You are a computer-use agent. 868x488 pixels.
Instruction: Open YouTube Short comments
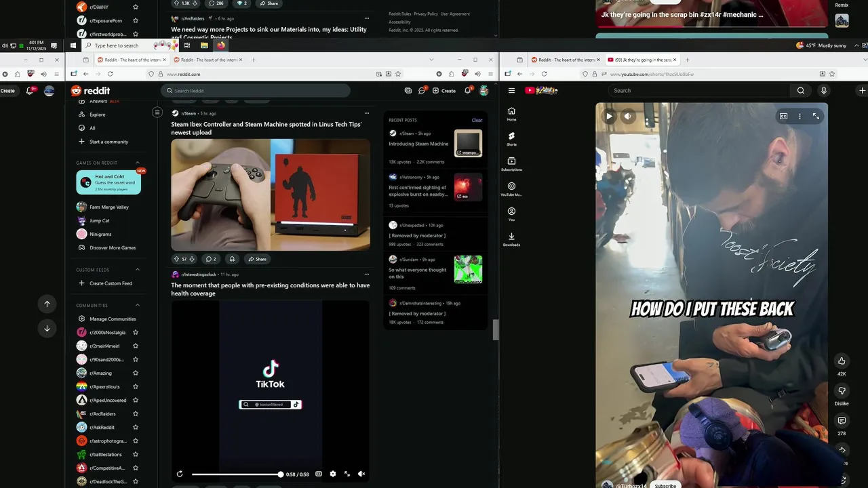coord(842,421)
